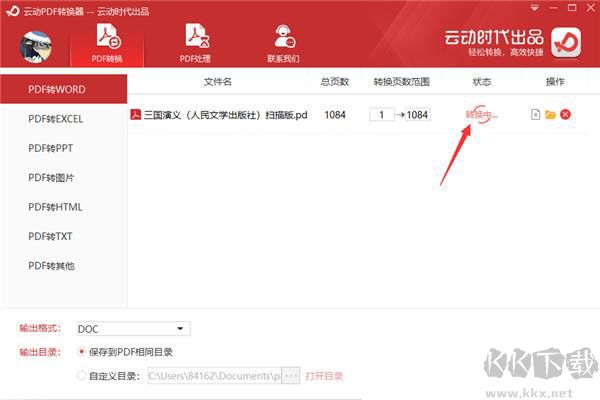Viewport: 600px width, 400px height.
Task: Open the output folder icon in row
Action: (x=550, y=115)
